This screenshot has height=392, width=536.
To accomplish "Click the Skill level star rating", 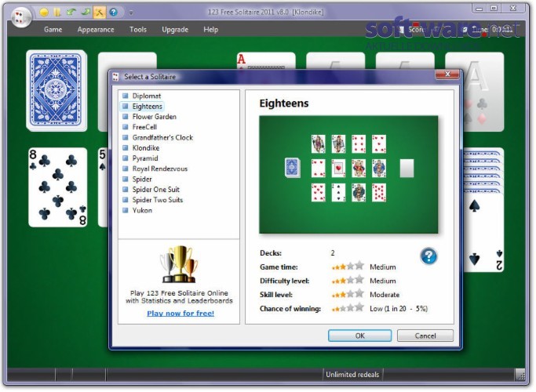I will click(348, 294).
